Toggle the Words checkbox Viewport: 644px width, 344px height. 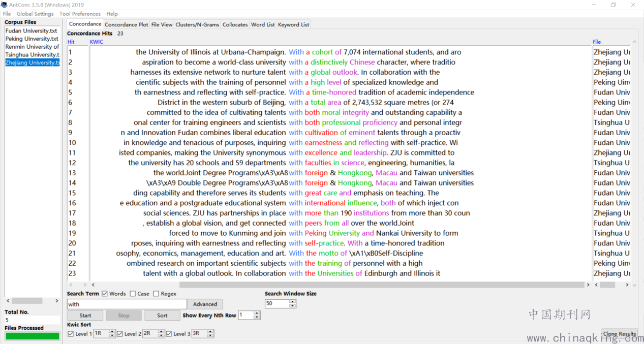105,294
